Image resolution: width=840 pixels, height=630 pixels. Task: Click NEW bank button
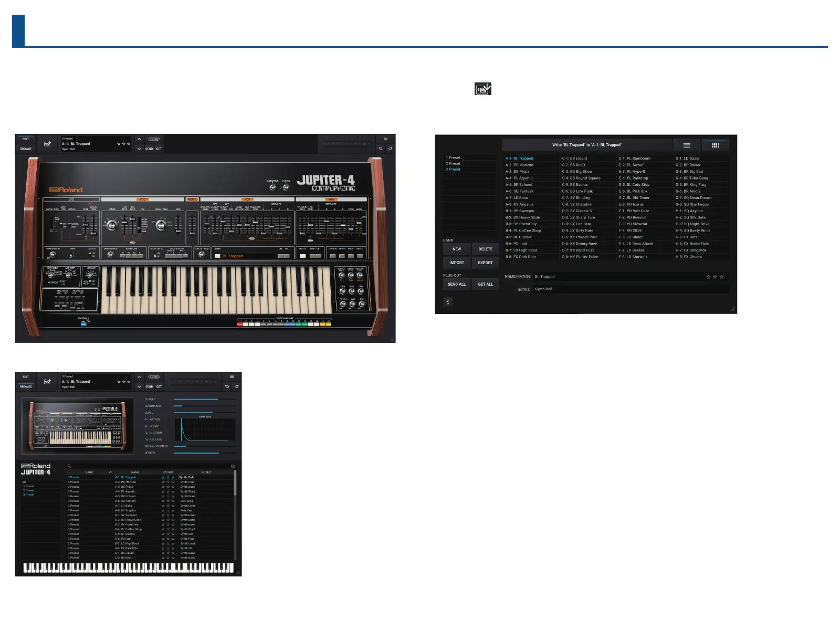click(x=457, y=249)
